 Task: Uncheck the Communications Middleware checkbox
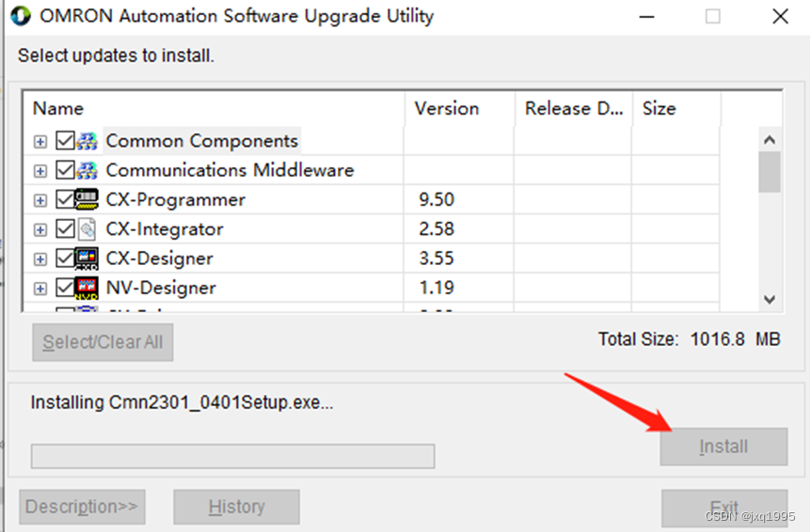pyautogui.click(x=65, y=170)
